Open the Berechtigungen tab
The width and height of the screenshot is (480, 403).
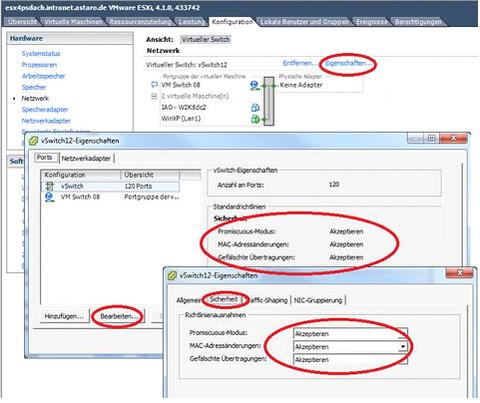click(x=418, y=22)
